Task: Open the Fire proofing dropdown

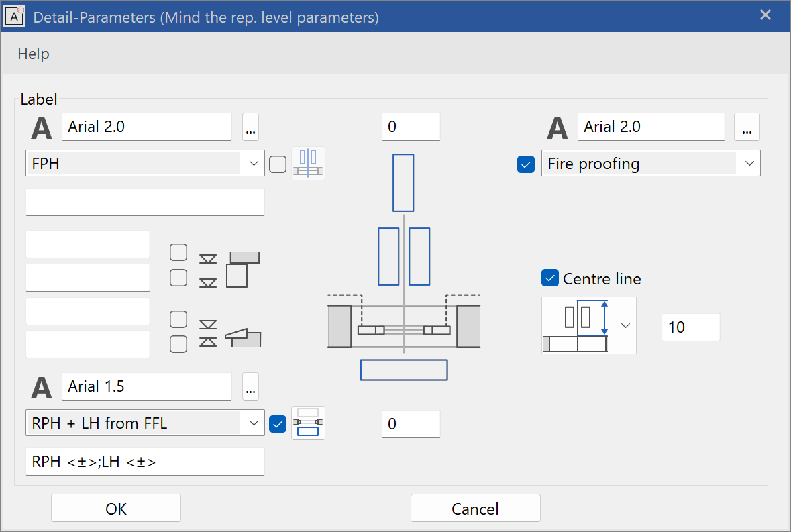Action: click(651, 164)
